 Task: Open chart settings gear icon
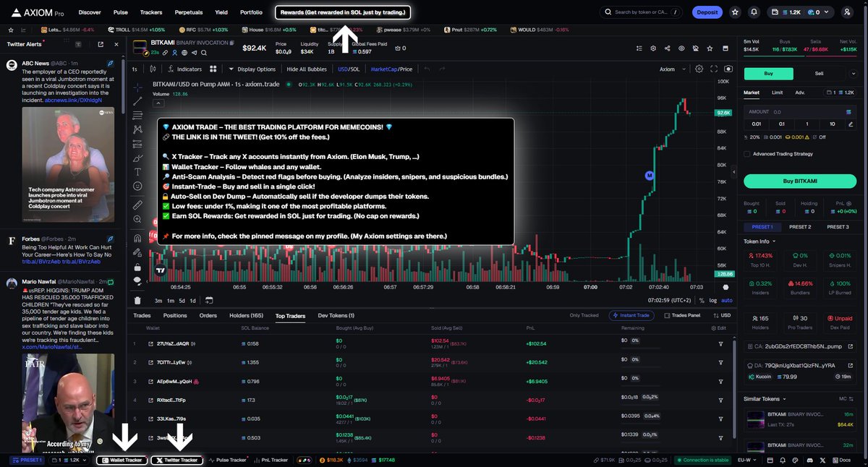(x=699, y=69)
